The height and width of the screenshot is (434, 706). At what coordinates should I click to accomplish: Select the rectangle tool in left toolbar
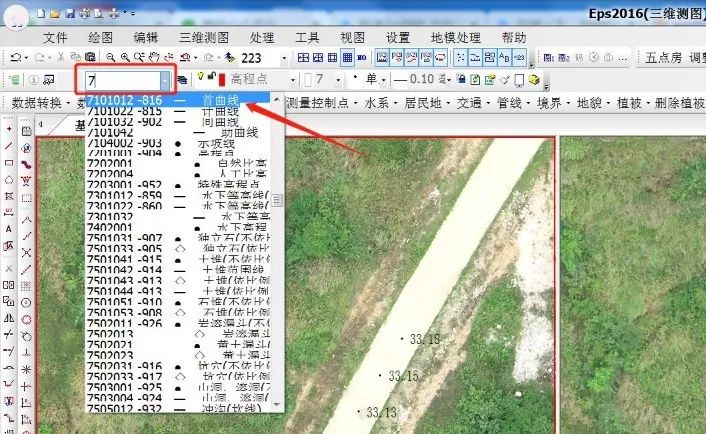(x=9, y=163)
